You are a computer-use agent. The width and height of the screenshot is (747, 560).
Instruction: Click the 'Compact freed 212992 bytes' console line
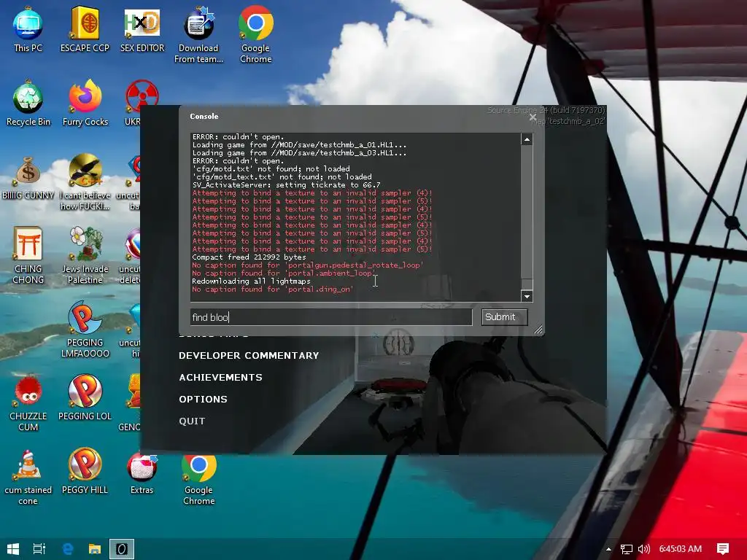point(249,257)
